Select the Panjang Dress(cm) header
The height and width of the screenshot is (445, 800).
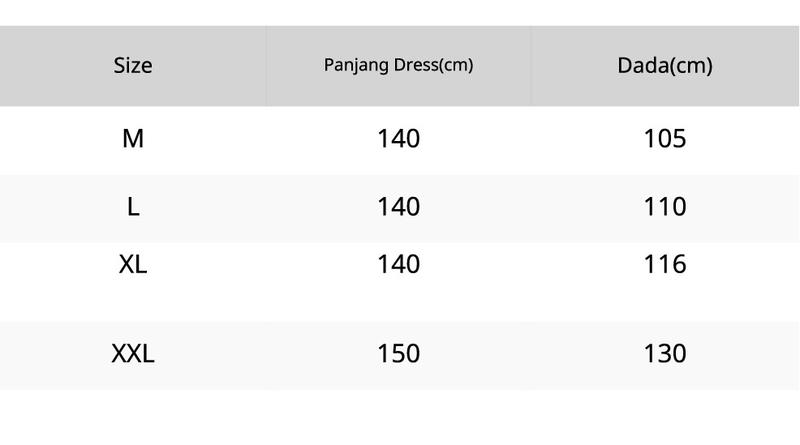tap(398, 65)
